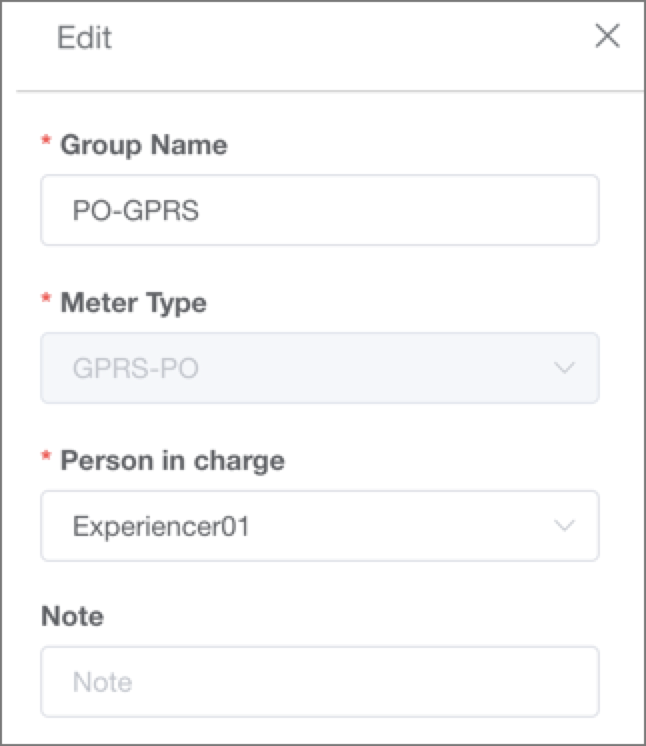The height and width of the screenshot is (746, 646).
Task: Click the GPRS-PO disabled value
Action: 136,368
